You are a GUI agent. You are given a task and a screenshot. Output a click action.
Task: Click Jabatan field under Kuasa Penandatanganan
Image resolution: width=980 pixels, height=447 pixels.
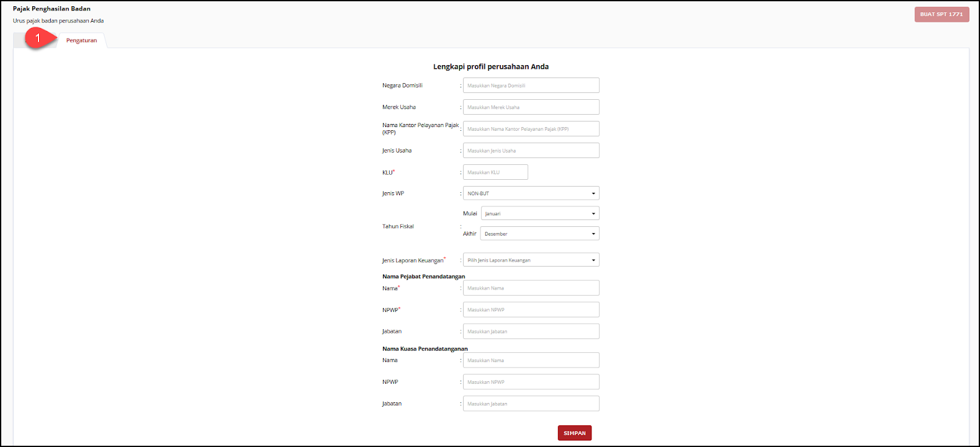click(531, 404)
